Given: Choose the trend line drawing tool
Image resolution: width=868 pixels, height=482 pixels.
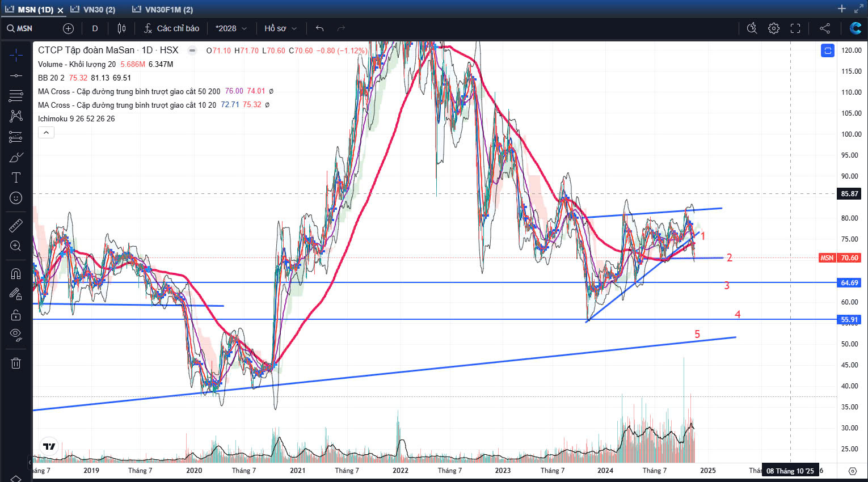Looking at the screenshot, I should (16, 75).
